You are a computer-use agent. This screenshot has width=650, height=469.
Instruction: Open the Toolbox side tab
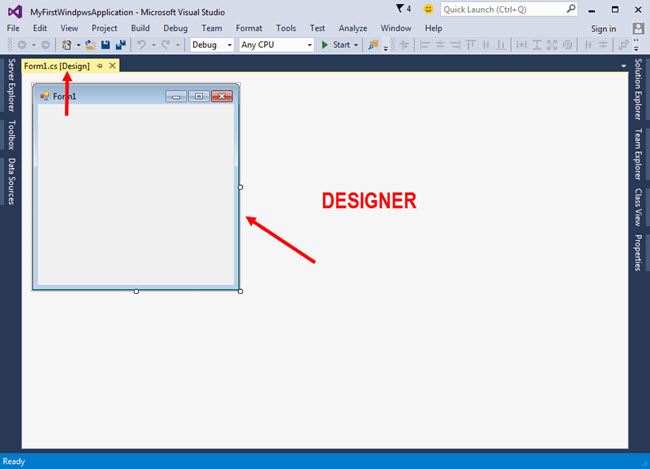[11, 135]
